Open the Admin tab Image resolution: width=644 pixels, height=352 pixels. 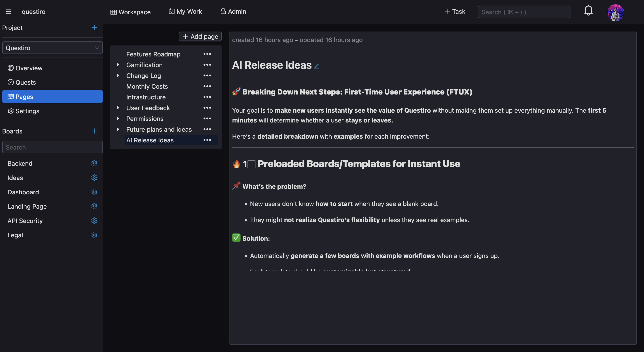(233, 11)
